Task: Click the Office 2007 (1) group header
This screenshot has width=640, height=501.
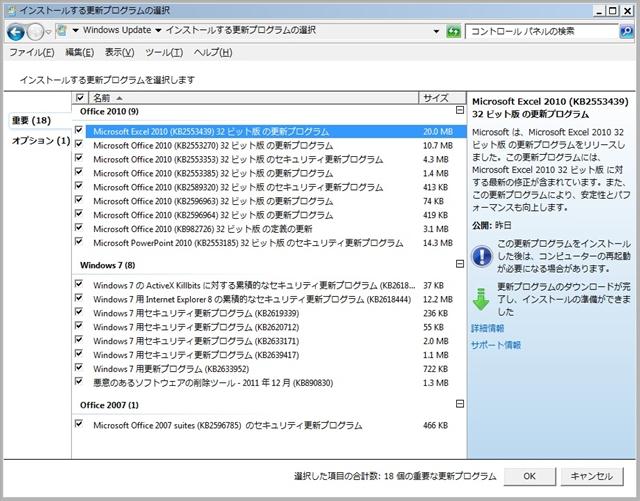Action: 109,405
